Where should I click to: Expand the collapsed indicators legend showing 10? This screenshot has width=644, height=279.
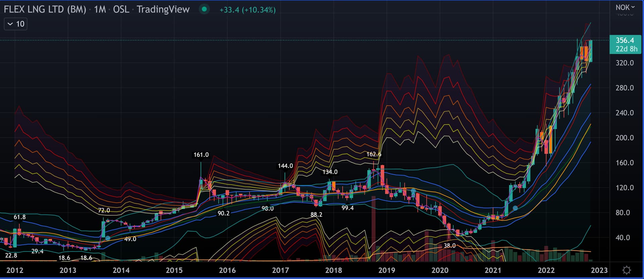pyautogui.click(x=15, y=24)
